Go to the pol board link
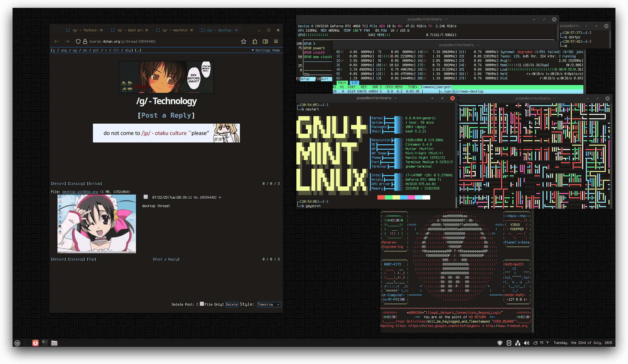The image size is (628, 364). [95, 50]
